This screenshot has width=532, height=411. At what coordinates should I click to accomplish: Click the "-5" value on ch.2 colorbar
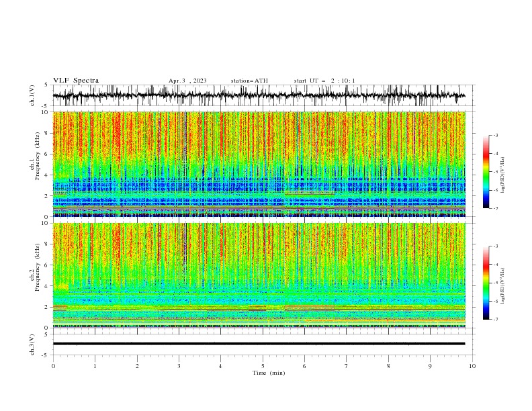tap(495, 283)
